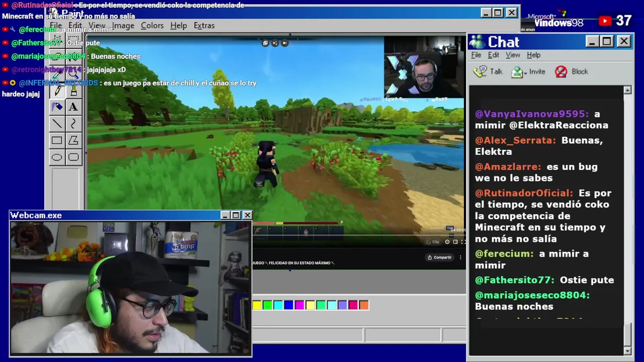Open the View menu in Chat window
The image size is (644, 362).
pyautogui.click(x=513, y=55)
